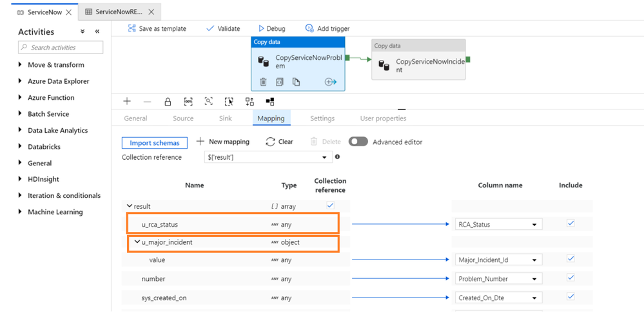Validate the pipeline
The height and width of the screenshot is (313, 644).
tap(223, 28)
